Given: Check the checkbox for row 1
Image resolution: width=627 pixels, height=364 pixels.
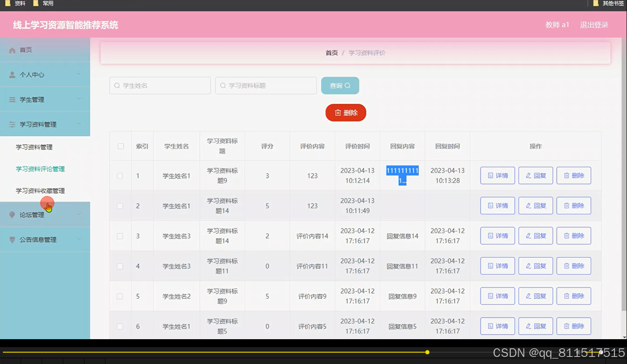Looking at the screenshot, I should click(x=120, y=176).
